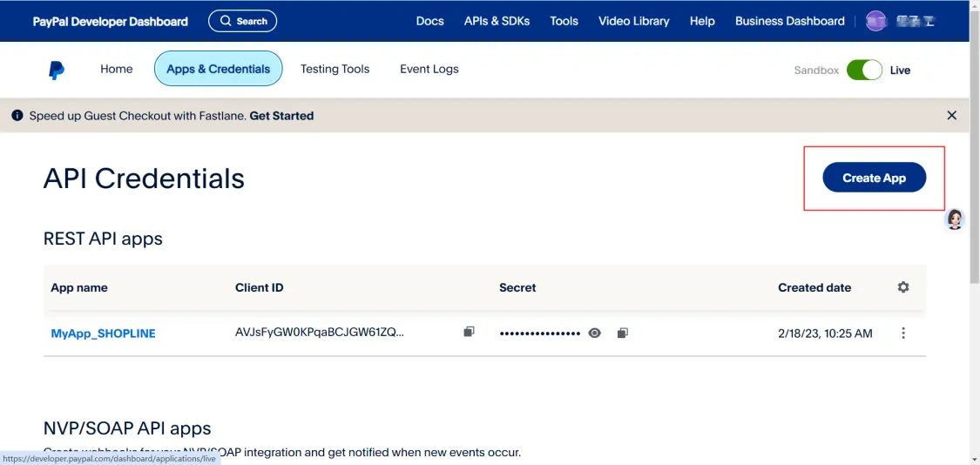Viewport: 980px width, 465px height.
Task: Copy the Secret of MyApp_SHOPLINE
Action: (622, 334)
